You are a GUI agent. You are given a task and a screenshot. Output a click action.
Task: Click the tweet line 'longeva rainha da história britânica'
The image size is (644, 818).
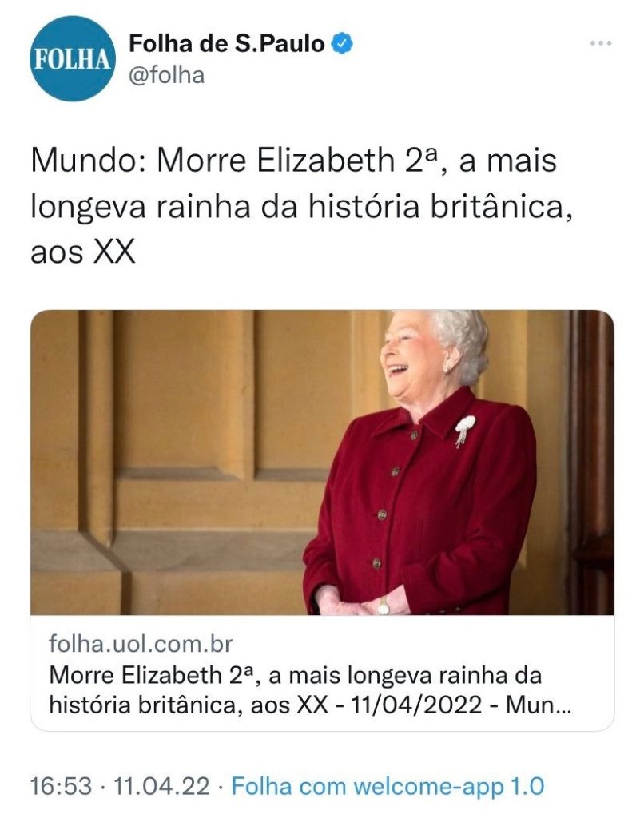[302, 207]
